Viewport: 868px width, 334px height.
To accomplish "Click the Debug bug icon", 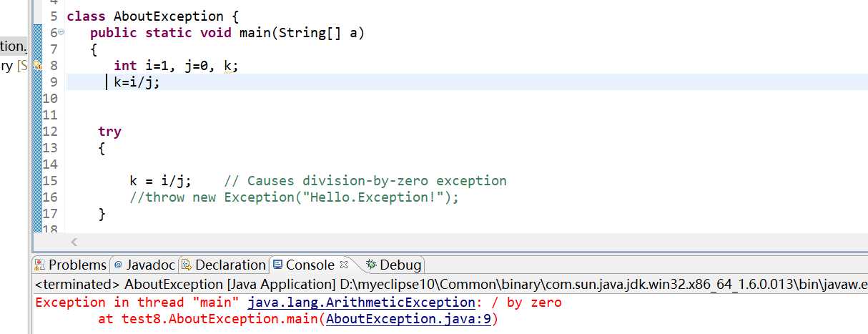I will click(370, 265).
